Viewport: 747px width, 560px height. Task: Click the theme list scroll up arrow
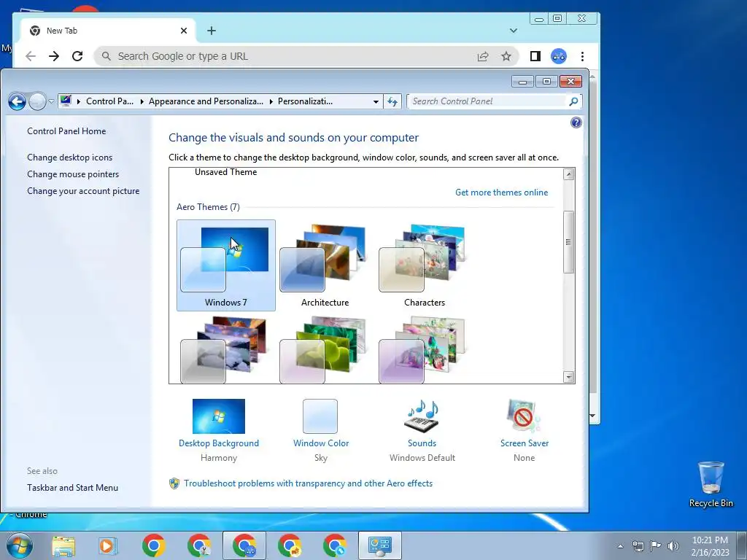pyautogui.click(x=568, y=174)
